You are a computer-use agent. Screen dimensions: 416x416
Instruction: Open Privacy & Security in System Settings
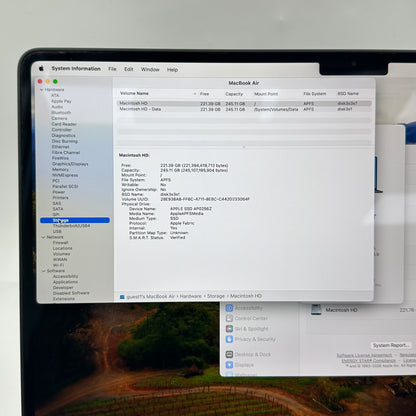pos(251,339)
